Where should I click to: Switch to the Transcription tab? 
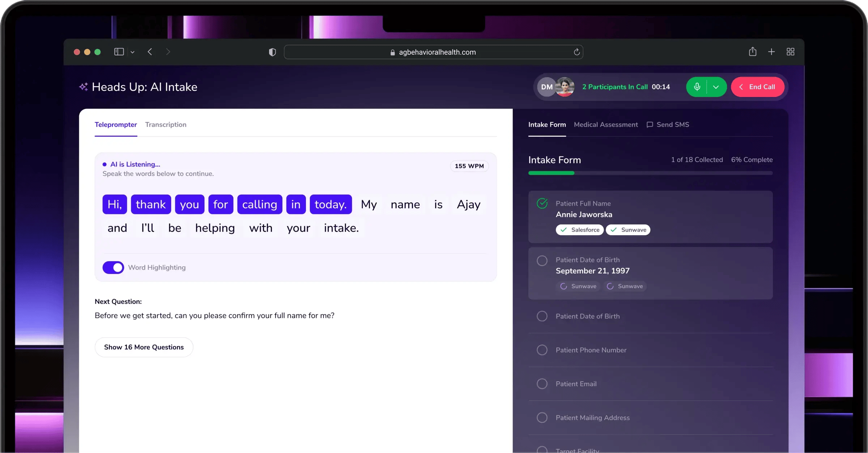point(166,124)
